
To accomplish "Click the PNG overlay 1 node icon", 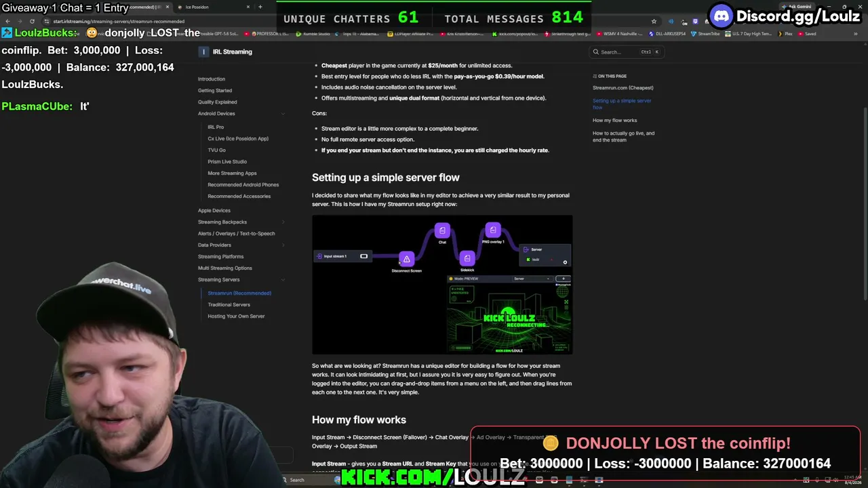I will 493,230.
